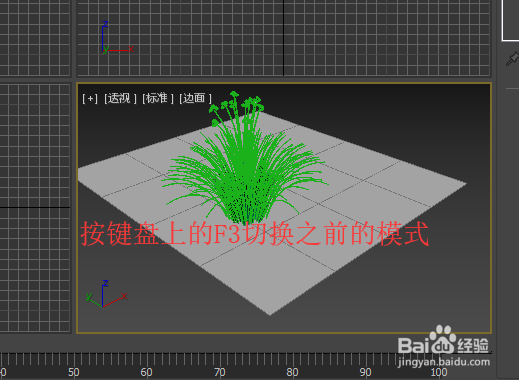
Task: Click frame 90 on the timeline
Action: [365, 372]
